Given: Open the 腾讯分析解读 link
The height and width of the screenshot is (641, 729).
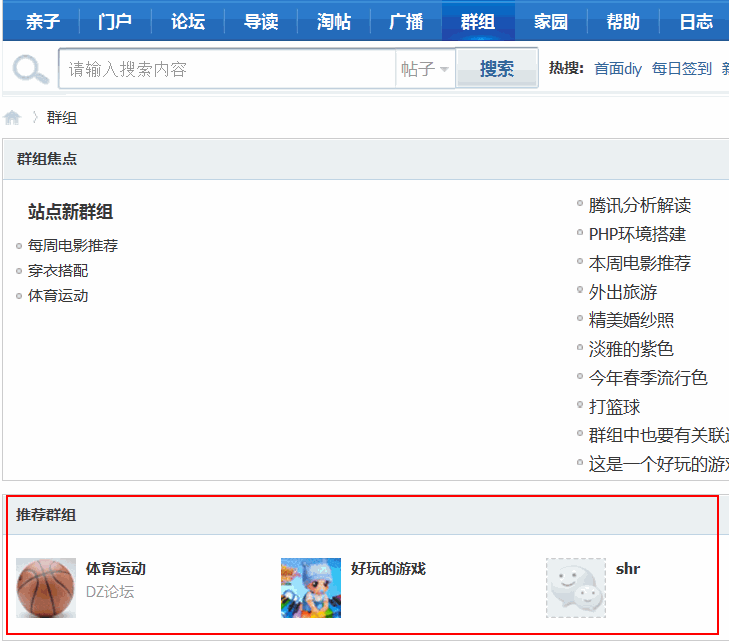Looking at the screenshot, I should point(640,206).
